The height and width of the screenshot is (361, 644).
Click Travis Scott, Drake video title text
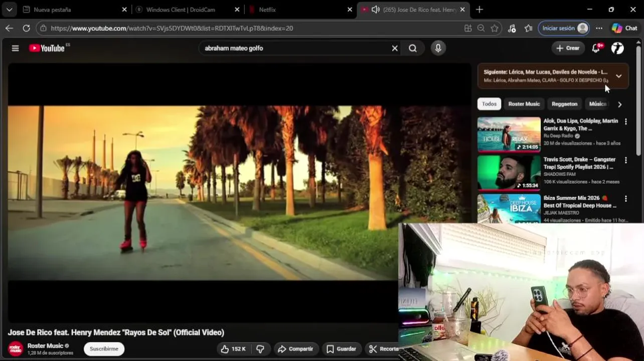coord(579,163)
